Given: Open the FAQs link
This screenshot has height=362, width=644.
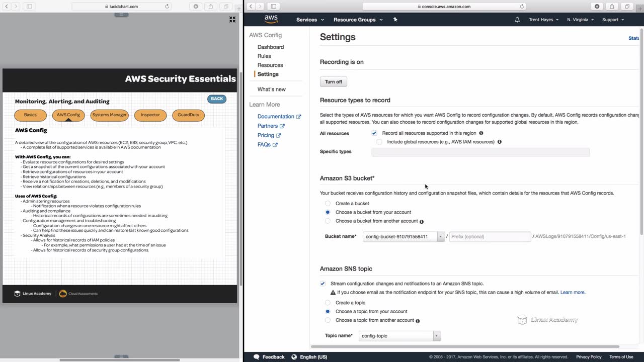Looking at the screenshot, I should (268, 145).
